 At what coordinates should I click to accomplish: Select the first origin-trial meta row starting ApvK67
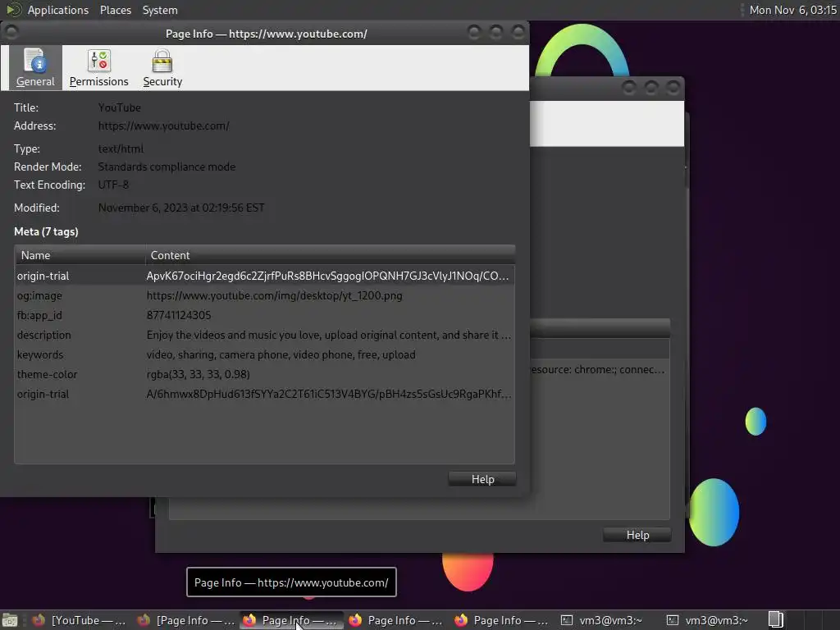(x=265, y=276)
